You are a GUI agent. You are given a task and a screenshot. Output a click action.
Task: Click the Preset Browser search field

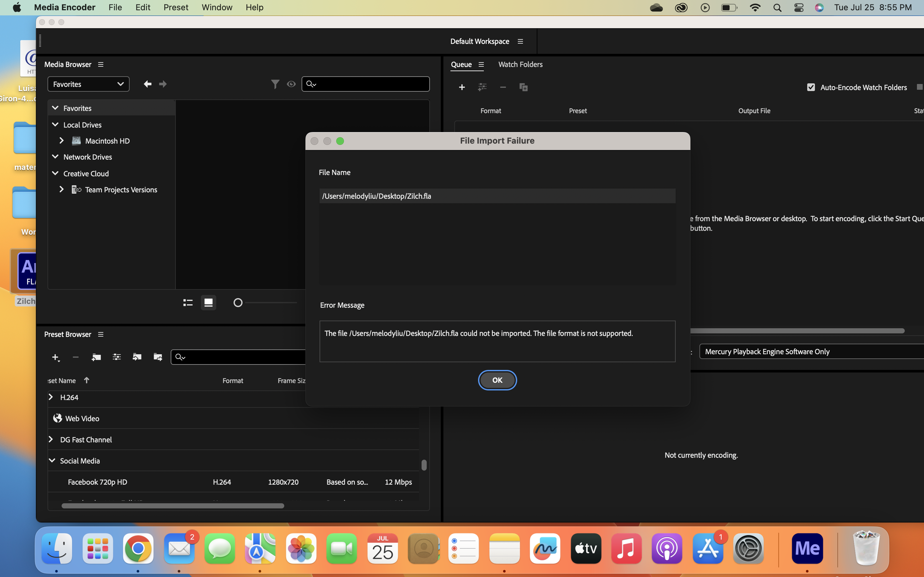coord(238,357)
